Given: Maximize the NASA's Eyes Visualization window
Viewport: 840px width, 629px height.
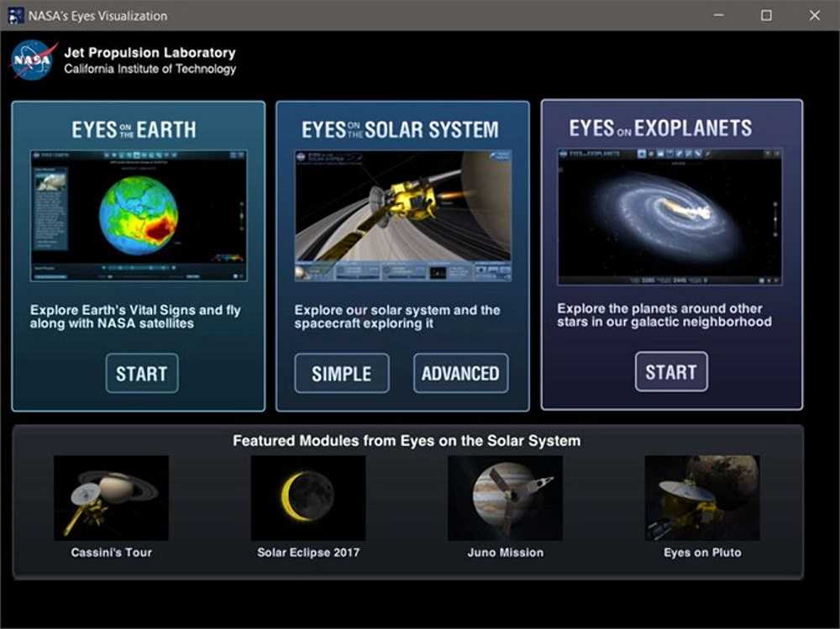Looking at the screenshot, I should pos(766,15).
